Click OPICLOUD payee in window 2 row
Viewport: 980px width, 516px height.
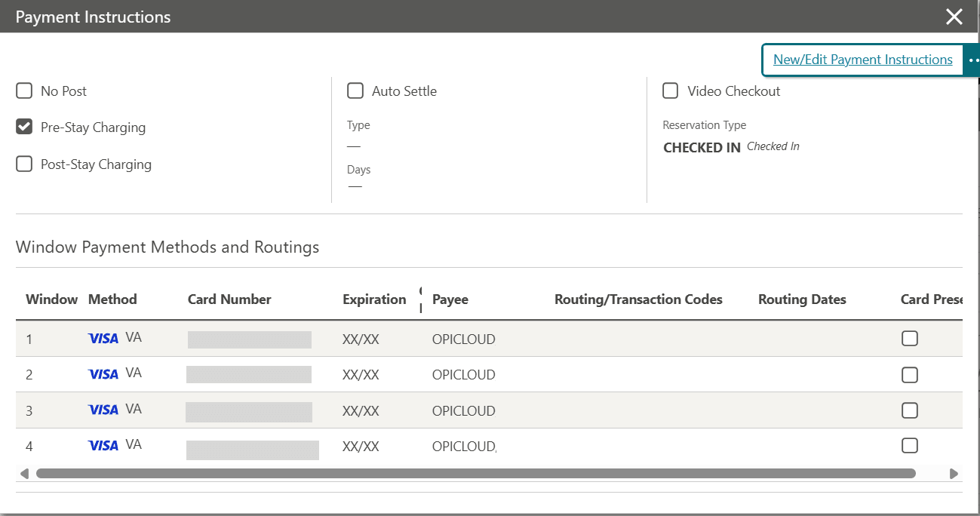pyautogui.click(x=464, y=375)
